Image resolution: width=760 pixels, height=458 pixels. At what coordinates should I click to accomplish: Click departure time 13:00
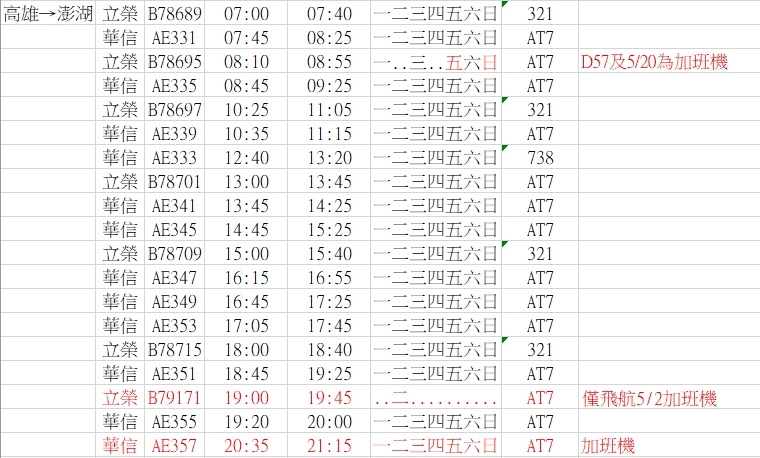click(247, 182)
